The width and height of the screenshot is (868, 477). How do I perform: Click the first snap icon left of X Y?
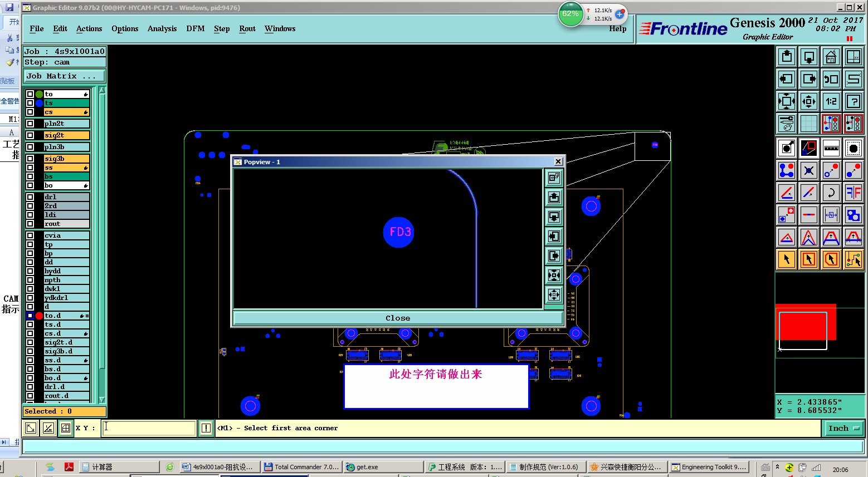pos(31,428)
